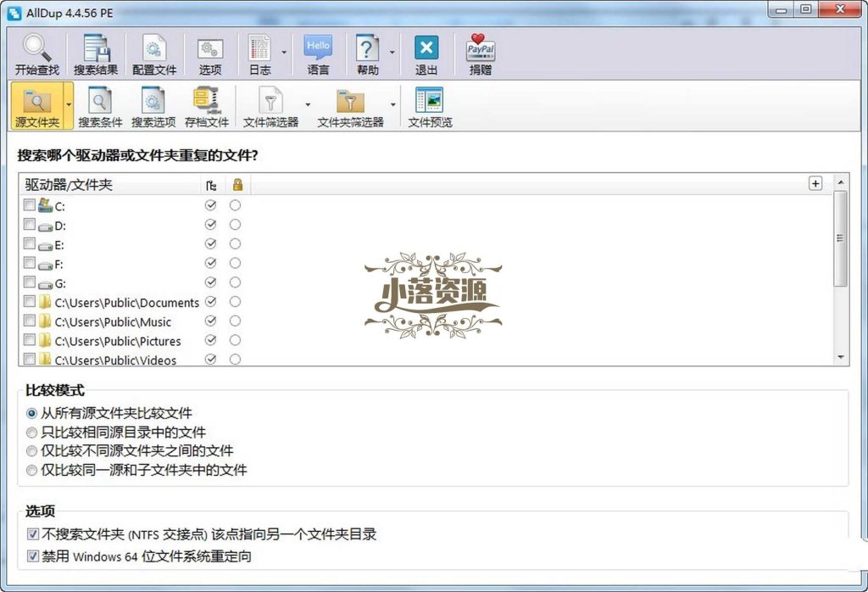
Task: Check the D: drive checkbox
Action: pos(30,224)
